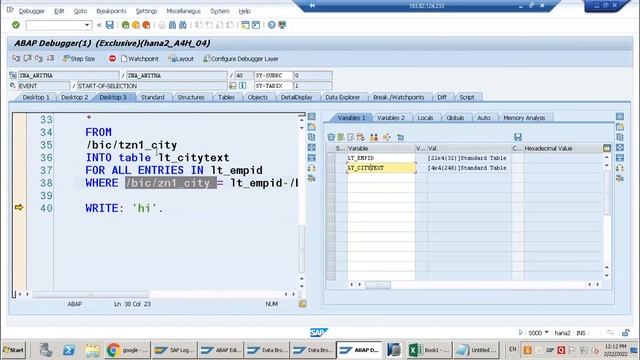Click the Create New Session icon
This screenshot has width=640, height=360.
[245, 25]
